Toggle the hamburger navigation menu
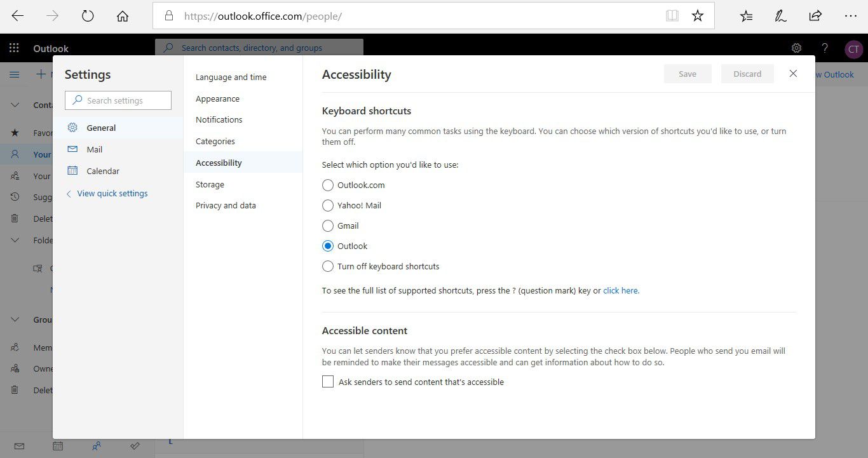This screenshot has height=458, width=868. tap(14, 74)
